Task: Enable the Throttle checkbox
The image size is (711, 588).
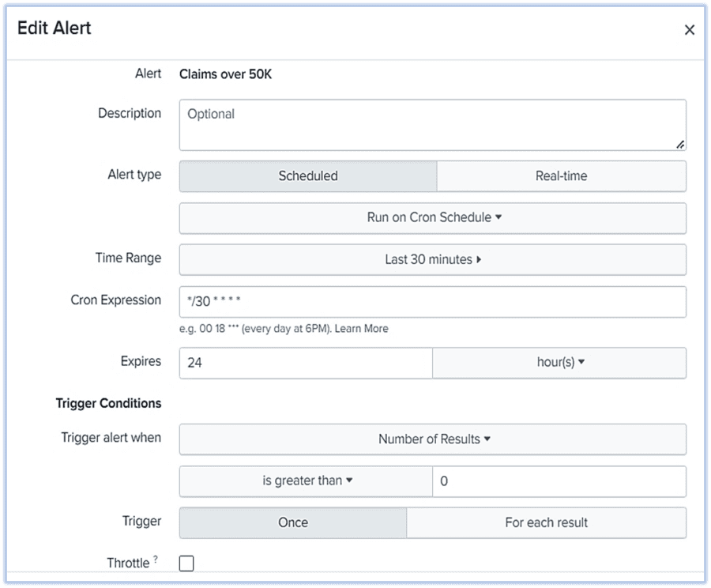Action: pos(186,563)
